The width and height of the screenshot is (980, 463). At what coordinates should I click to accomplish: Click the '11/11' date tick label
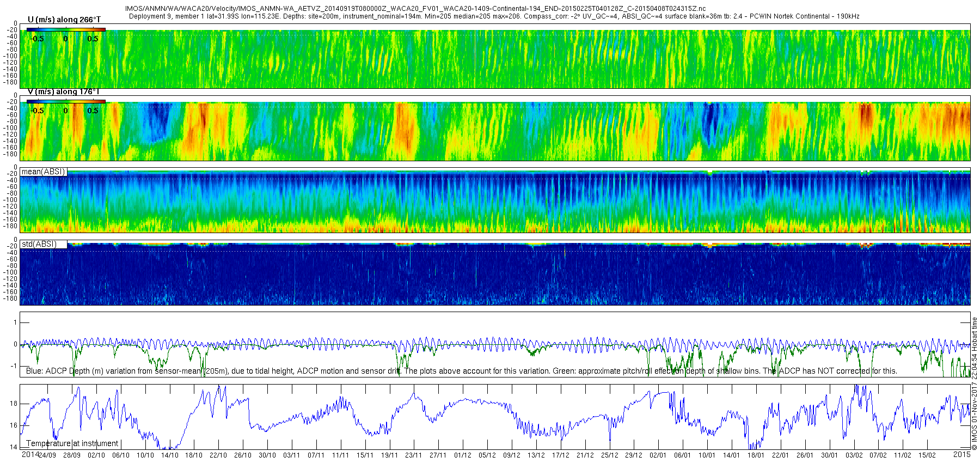[x=341, y=455]
